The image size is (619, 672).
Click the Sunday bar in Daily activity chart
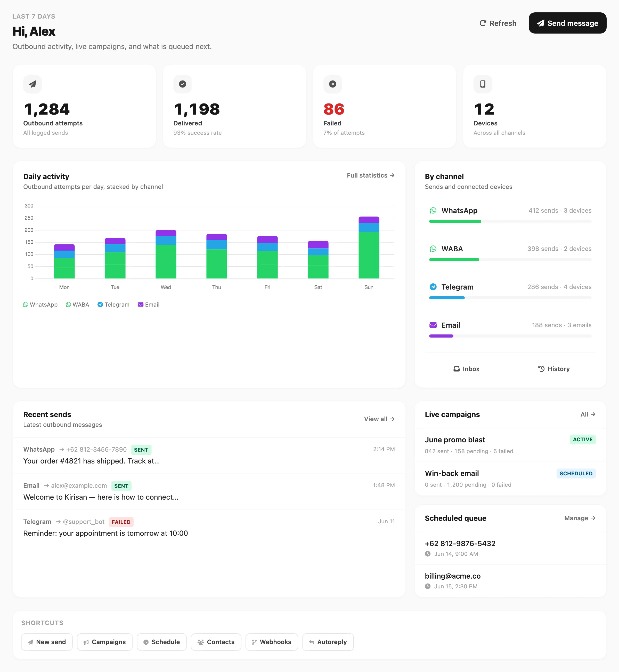[x=369, y=248]
